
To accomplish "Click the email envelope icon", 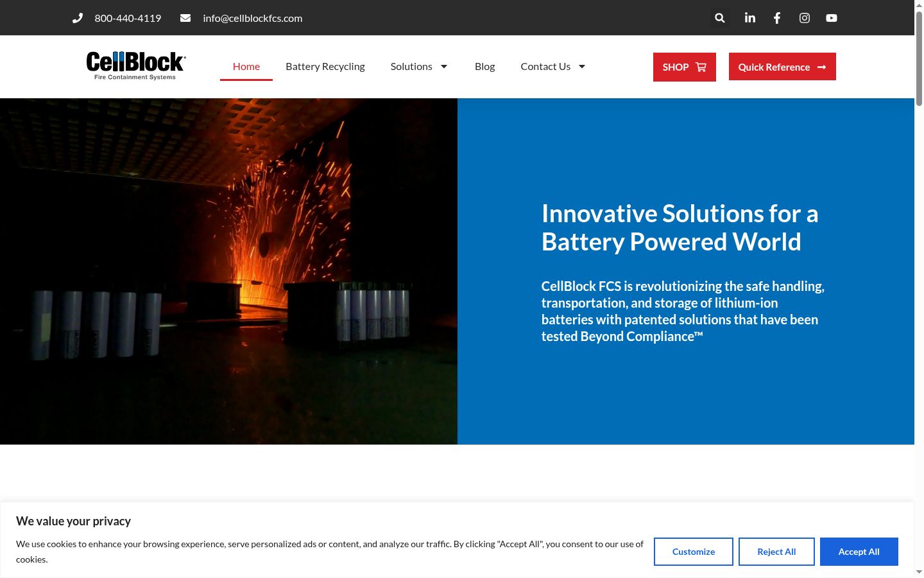I will (x=185, y=18).
